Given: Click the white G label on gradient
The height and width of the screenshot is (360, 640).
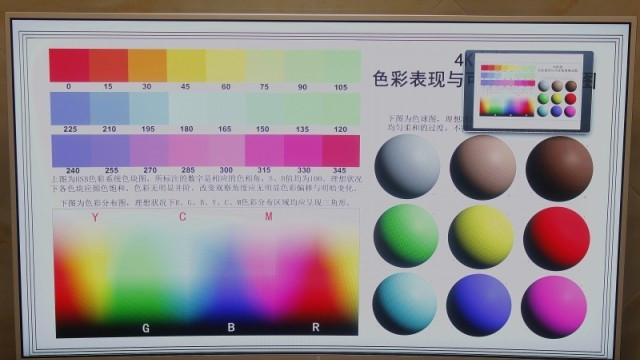Looking at the screenshot, I should pyautogui.click(x=146, y=328).
